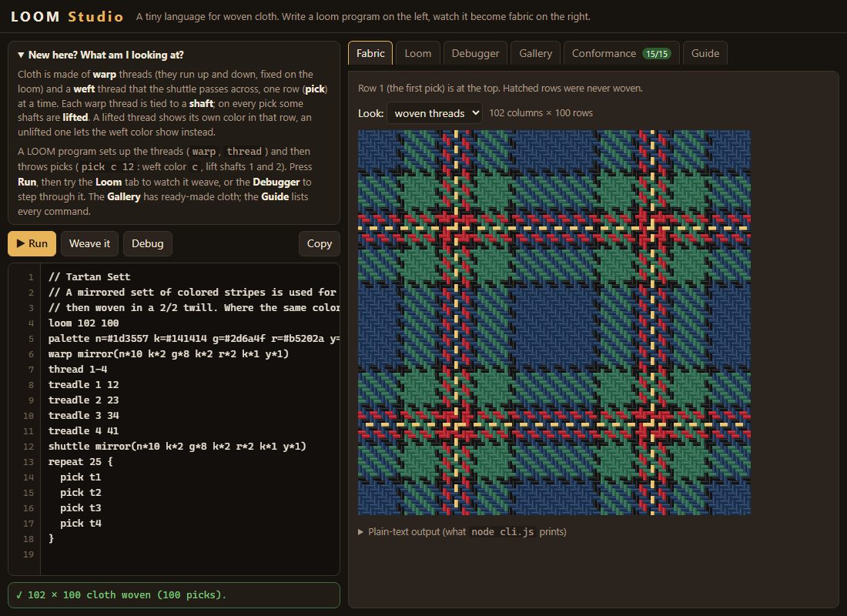Click the 'pick t3' line
The image size is (847, 616).
pos(81,508)
